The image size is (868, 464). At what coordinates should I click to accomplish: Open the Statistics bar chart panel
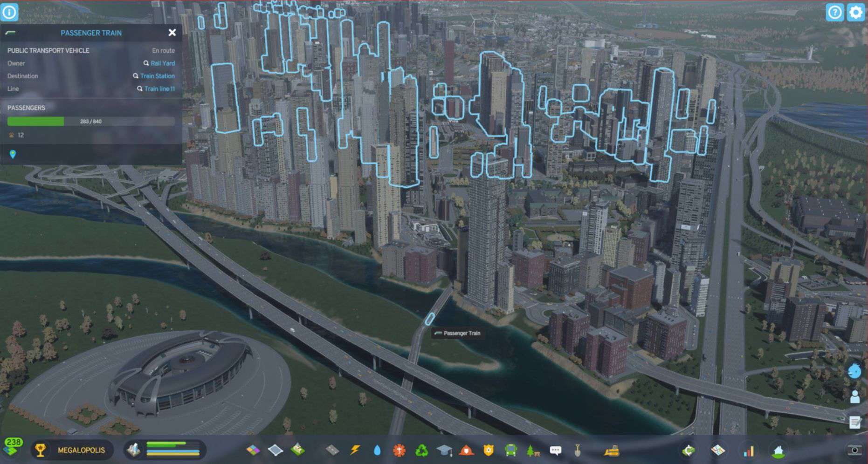pos(748,450)
